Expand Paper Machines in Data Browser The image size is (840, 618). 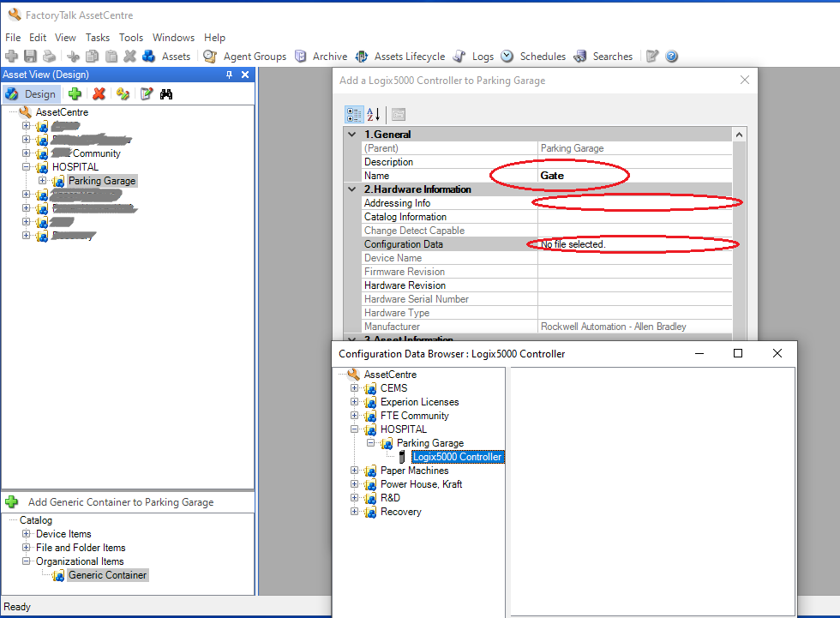354,471
